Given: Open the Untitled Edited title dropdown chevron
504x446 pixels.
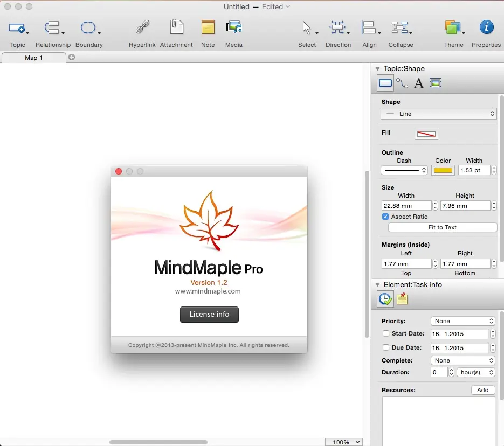Looking at the screenshot, I should click(288, 6).
